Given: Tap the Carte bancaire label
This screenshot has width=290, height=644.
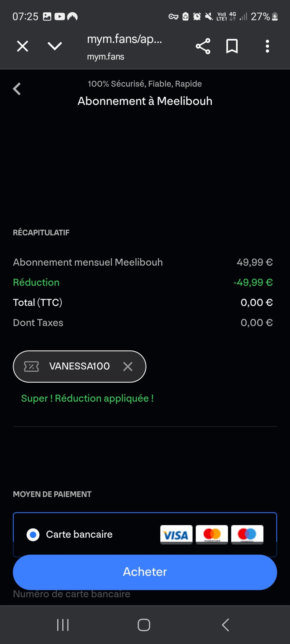Looking at the screenshot, I should pyautogui.click(x=79, y=534).
